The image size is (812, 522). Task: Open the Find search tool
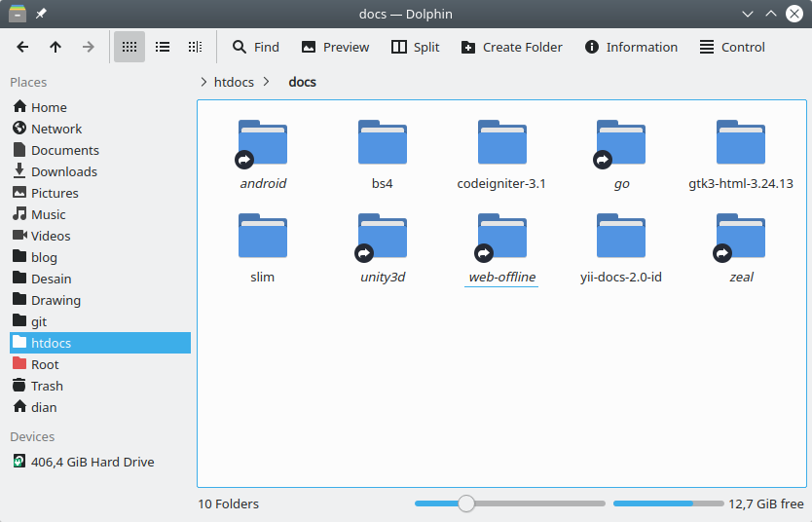255,47
